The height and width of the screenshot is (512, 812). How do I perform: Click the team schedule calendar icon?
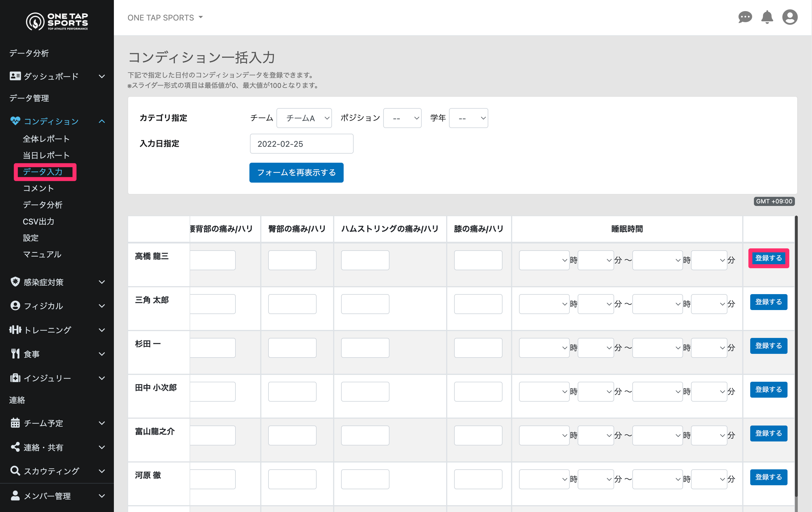[x=15, y=423]
